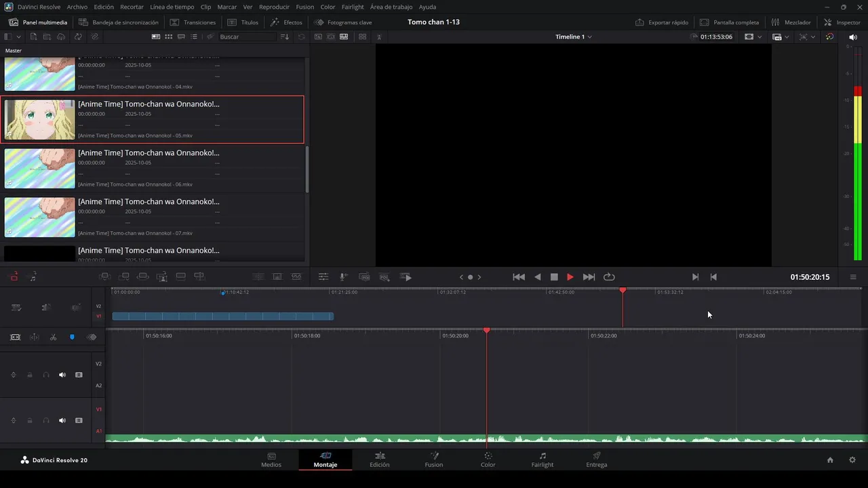Click the blue marker icon
Viewport: 868px width, 488px height.
(x=72, y=337)
